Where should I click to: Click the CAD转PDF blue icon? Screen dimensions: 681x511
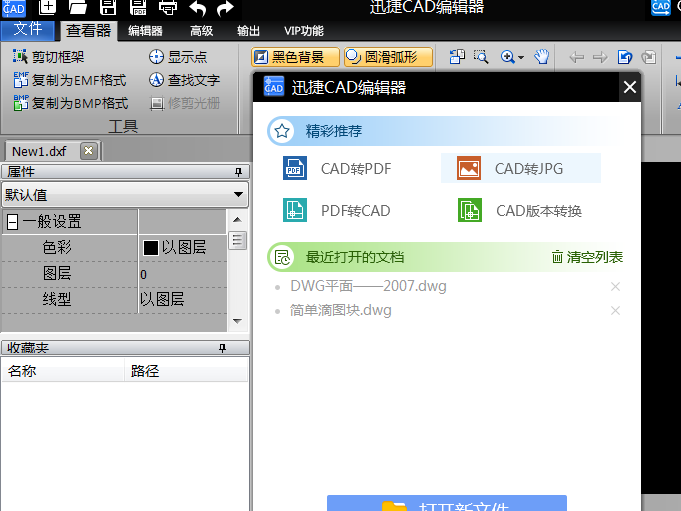295,168
